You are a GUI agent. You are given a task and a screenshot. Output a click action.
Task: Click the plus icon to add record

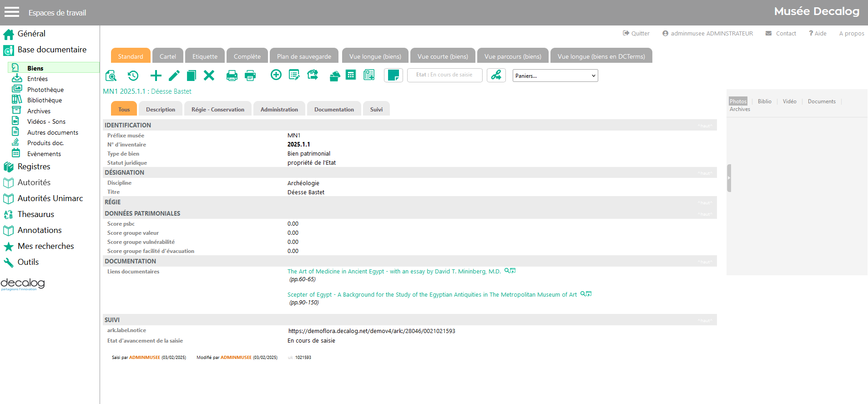[156, 76]
